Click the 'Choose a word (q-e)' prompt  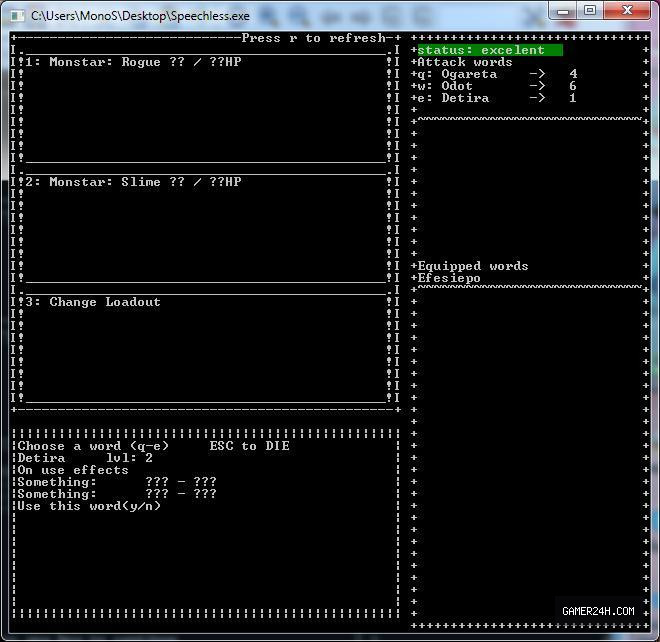click(93, 446)
